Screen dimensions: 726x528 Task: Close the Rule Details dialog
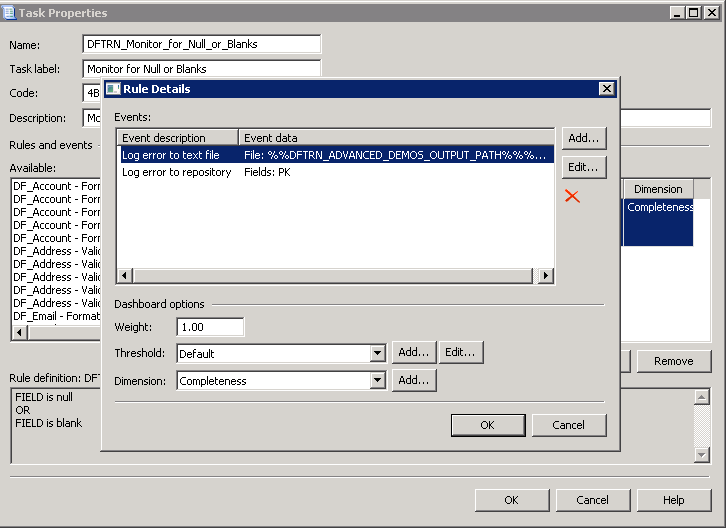pyautogui.click(x=607, y=88)
